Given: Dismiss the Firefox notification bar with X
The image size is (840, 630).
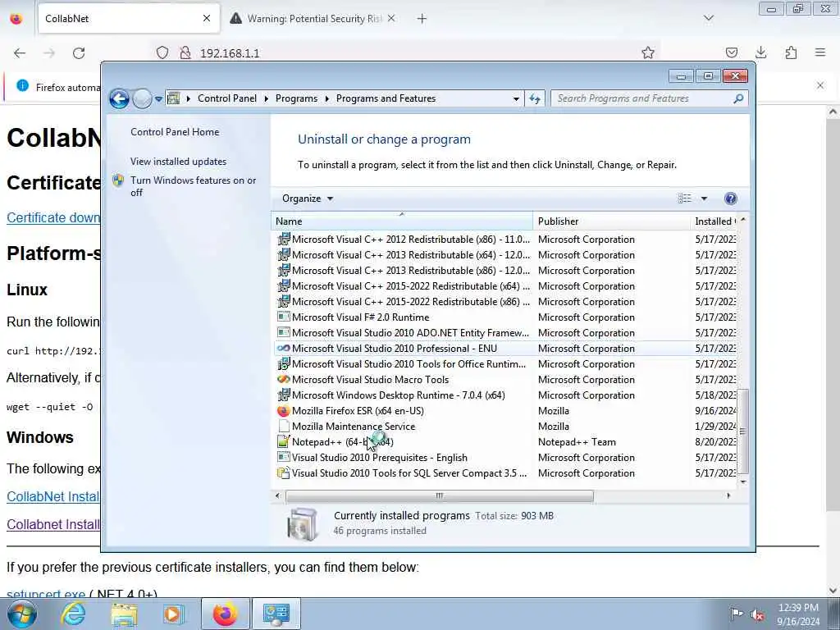Looking at the screenshot, I should click(x=820, y=85).
